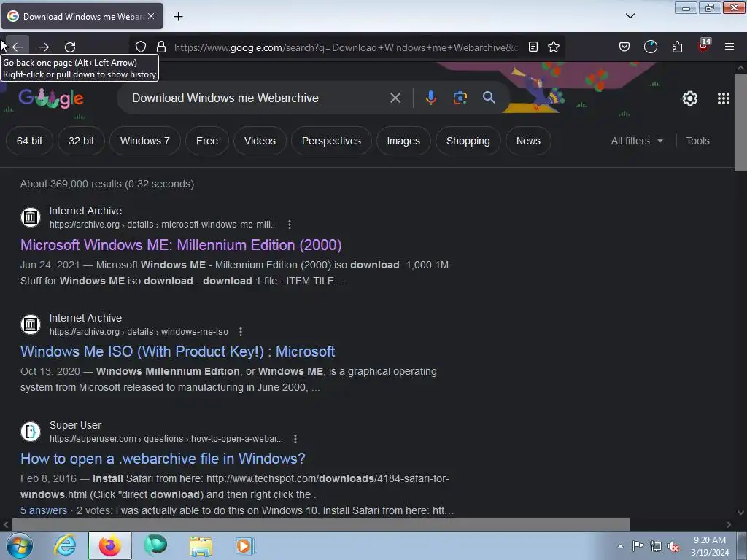Switch to Videos results
The height and width of the screenshot is (560, 747).
point(260,141)
